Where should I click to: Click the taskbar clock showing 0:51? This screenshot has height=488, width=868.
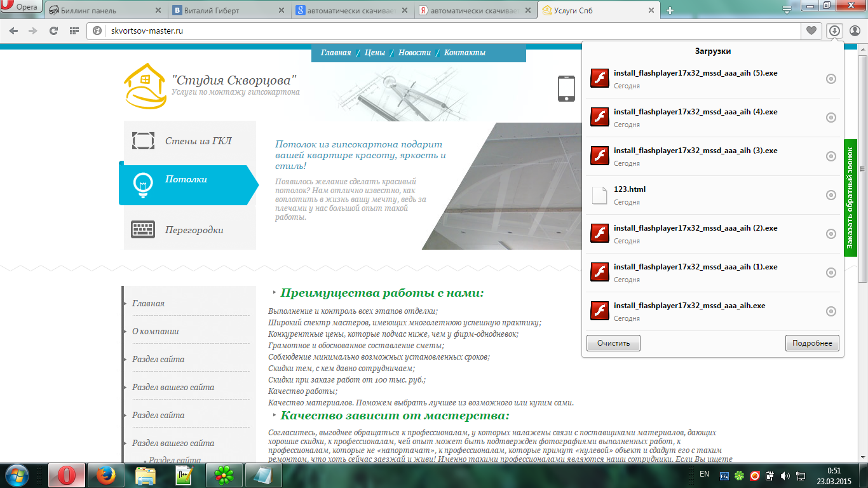(834, 471)
